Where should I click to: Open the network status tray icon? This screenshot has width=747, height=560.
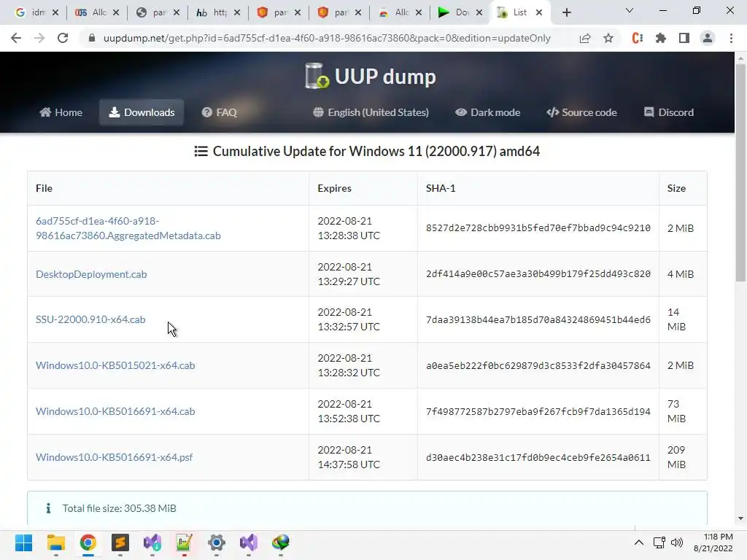(659, 542)
